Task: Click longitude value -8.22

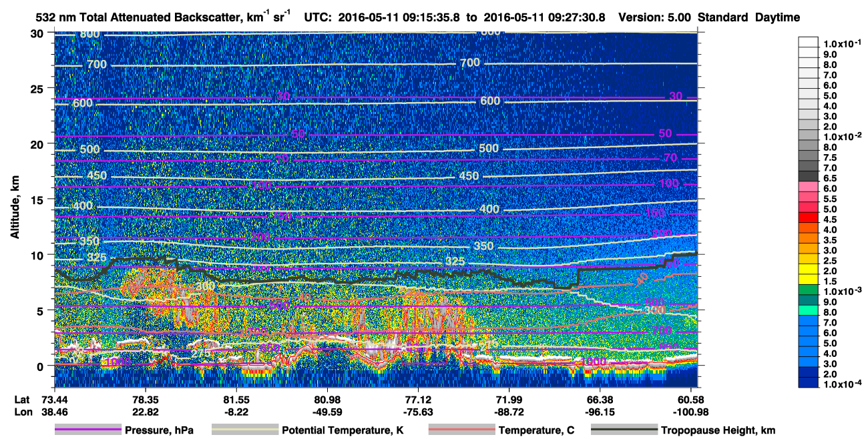Action: (x=236, y=412)
